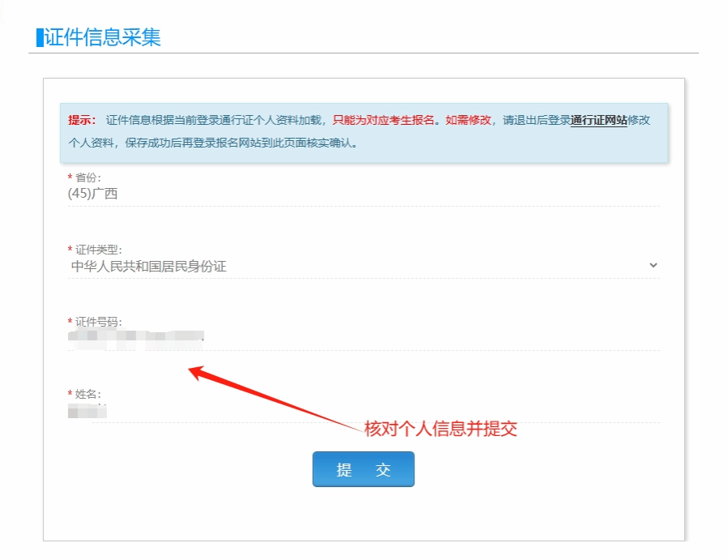Click the 证件信息采集 page heading
The width and height of the screenshot is (728, 560).
click(103, 37)
